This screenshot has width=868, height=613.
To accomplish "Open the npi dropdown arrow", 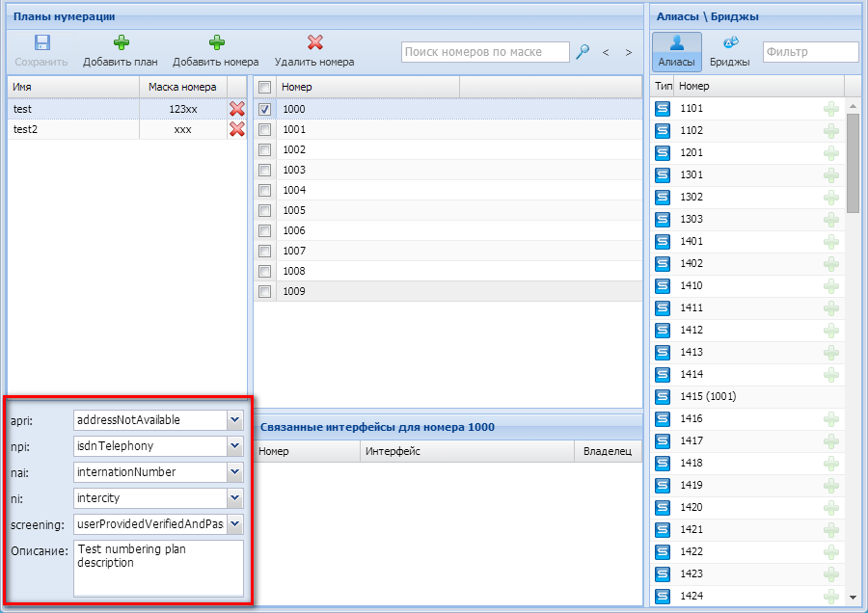I will pyautogui.click(x=235, y=446).
